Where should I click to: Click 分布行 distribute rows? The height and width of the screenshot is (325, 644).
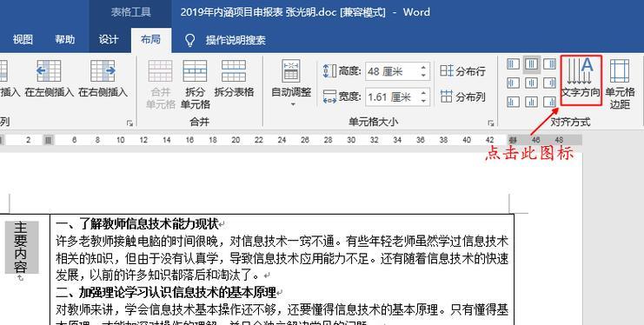(x=463, y=71)
